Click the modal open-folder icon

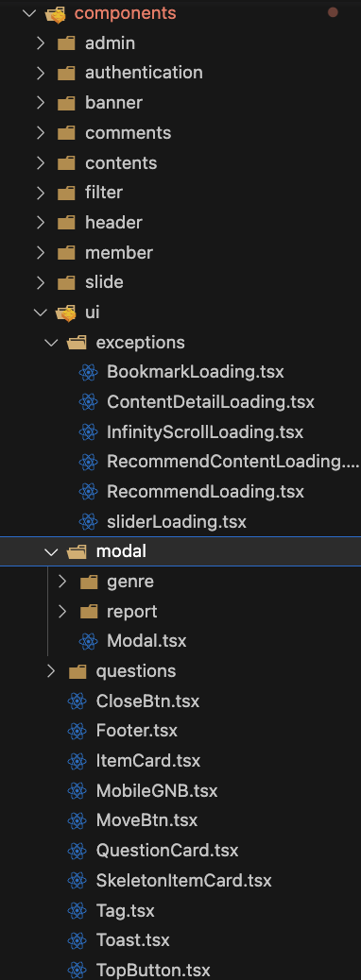77,552
